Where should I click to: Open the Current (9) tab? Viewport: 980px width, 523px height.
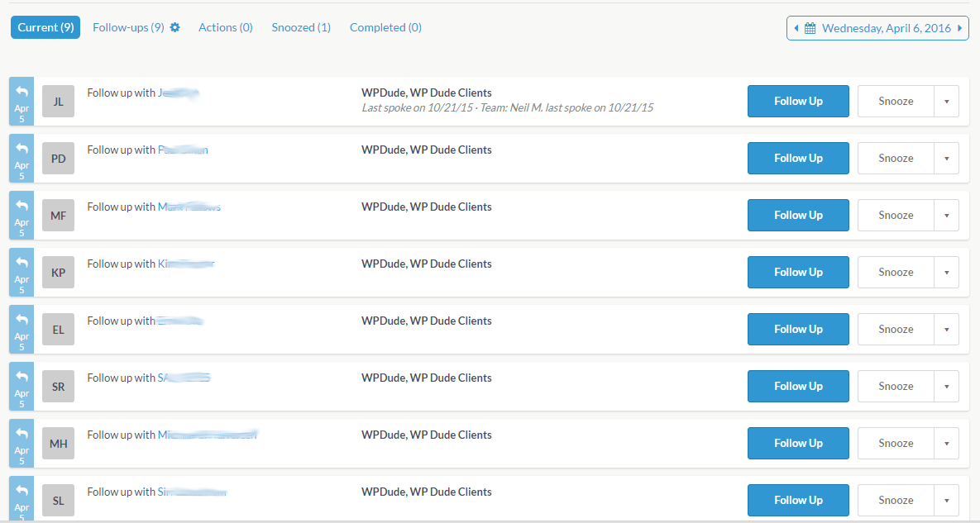tap(45, 27)
